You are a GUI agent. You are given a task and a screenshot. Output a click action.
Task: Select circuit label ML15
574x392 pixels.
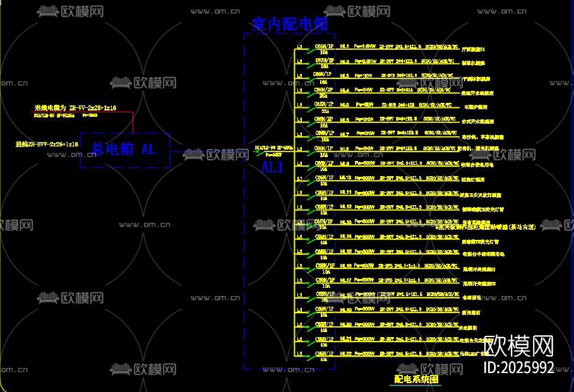point(345,251)
